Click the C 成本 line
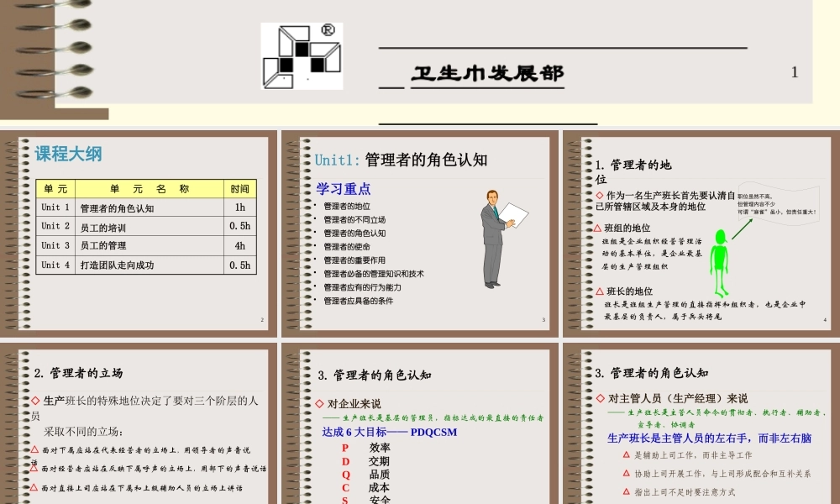Screen dimensions: 840x504 [366, 488]
